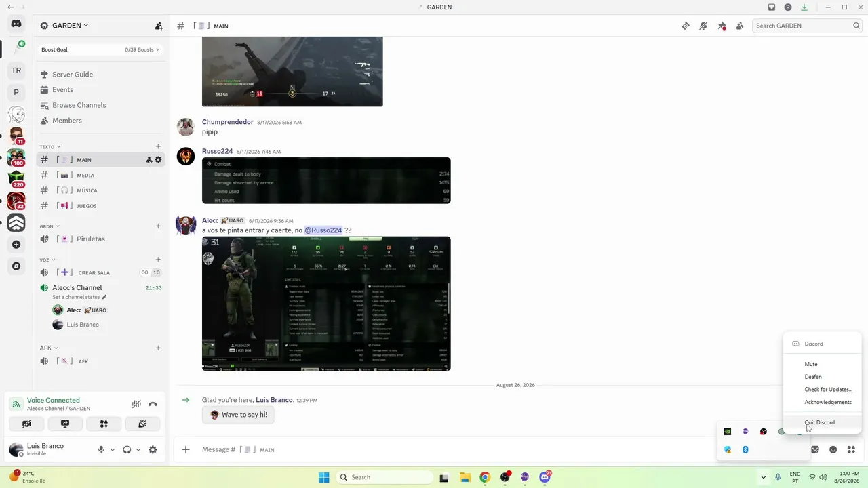Create channel in VOZ with plus
Screen dimensions: 868x488
tap(158, 260)
